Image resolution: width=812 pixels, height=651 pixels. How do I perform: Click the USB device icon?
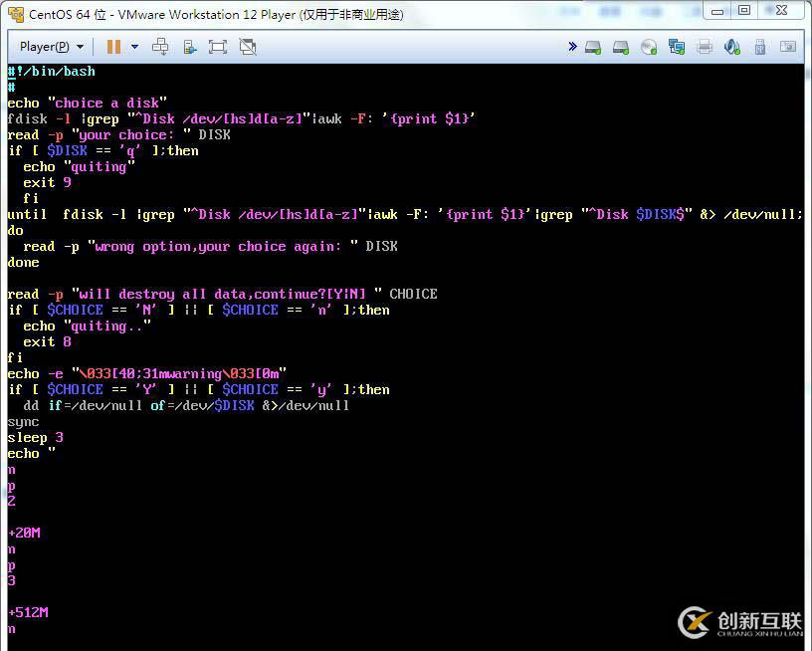pyautogui.click(x=760, y=47)
